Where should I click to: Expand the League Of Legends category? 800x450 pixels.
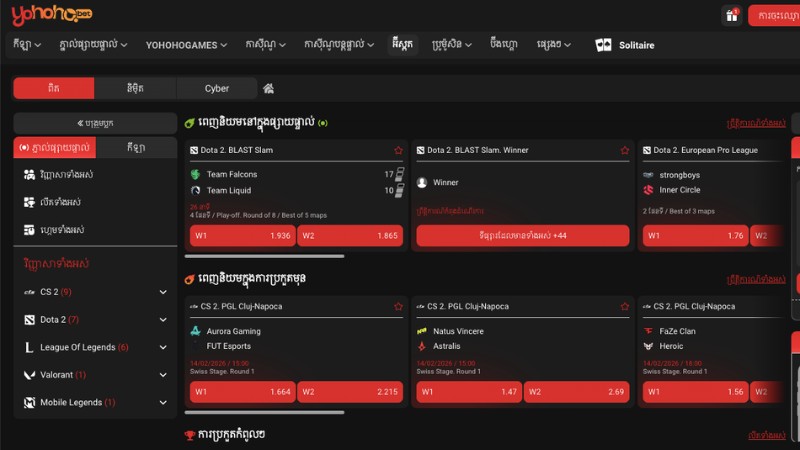click(x=163, y=347)
